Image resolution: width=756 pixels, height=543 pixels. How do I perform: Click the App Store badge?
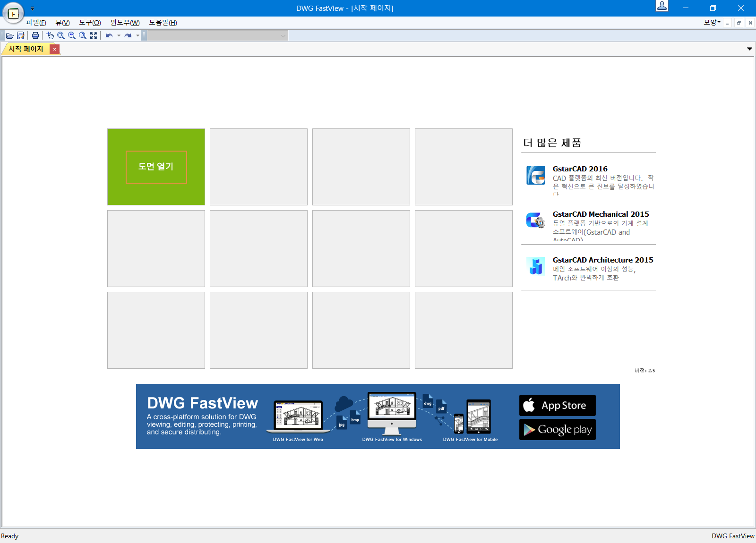click(558, 405)
